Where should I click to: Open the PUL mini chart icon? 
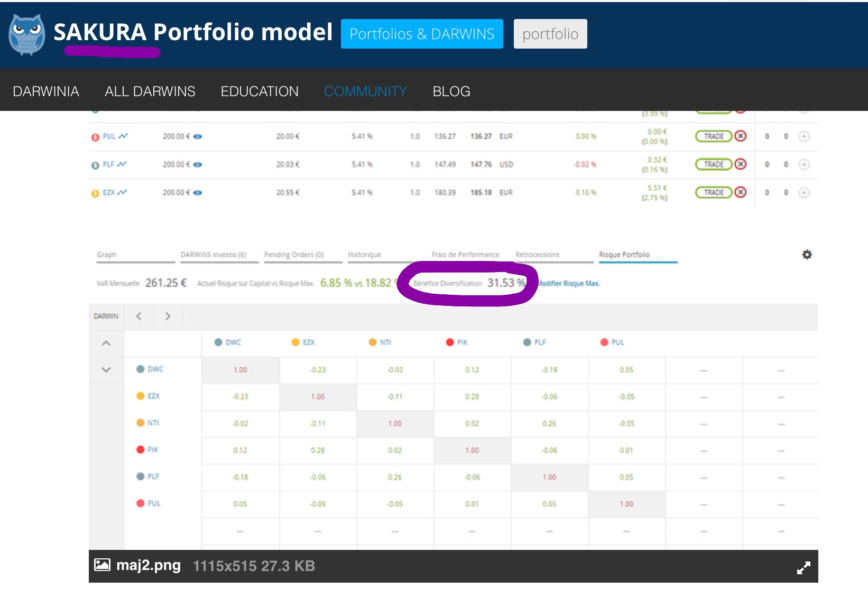point(123,136)
